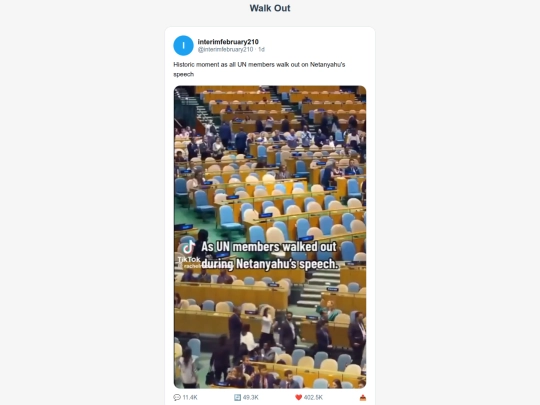540x405 pixels.
Task: Play the UN assembly hall video
Action: pyautogui.click(x=270, y=237)
